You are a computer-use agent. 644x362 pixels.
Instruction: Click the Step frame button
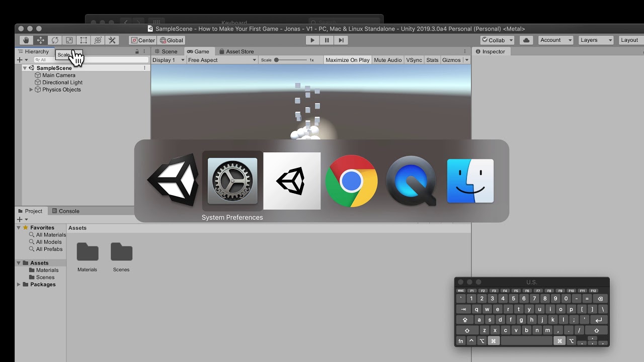click(x=341, y=40)
